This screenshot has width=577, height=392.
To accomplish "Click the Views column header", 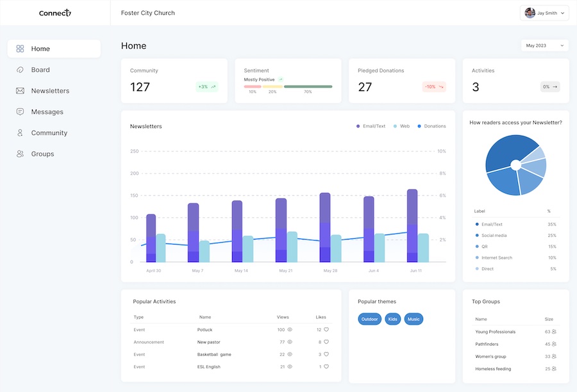I will pos(283,317).
